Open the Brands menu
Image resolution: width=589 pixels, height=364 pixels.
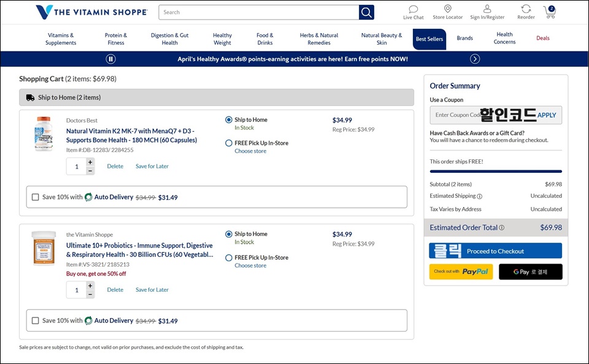tap(464, 38)
